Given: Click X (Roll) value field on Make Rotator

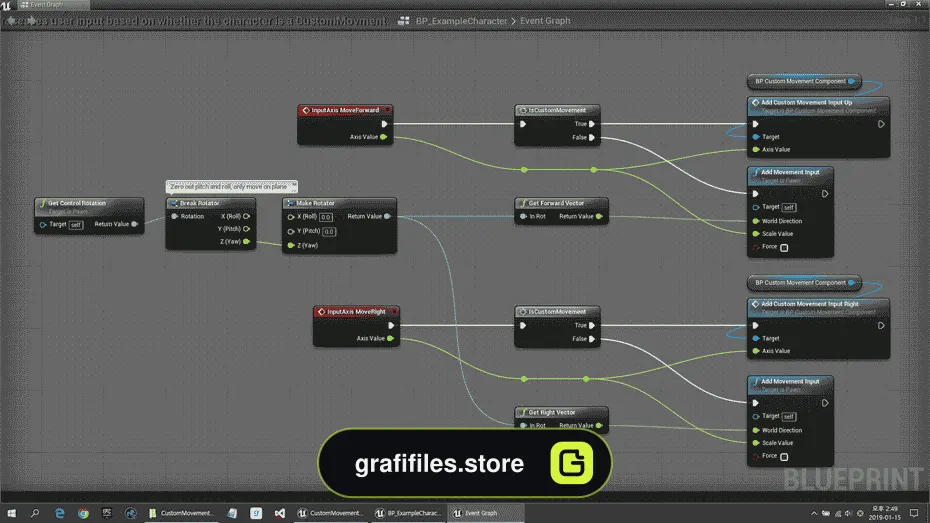Looking at the screenshot, I should pos(326,217).
